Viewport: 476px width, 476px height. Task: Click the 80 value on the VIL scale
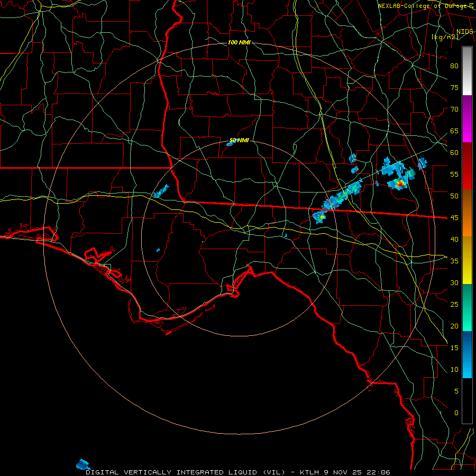(x=454, y=66)
